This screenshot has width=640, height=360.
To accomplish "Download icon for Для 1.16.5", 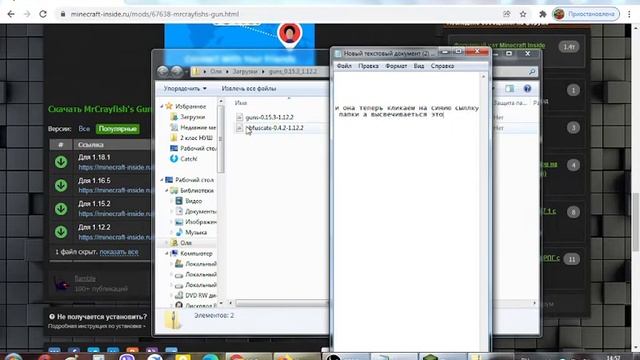I will tap(61, 185).
